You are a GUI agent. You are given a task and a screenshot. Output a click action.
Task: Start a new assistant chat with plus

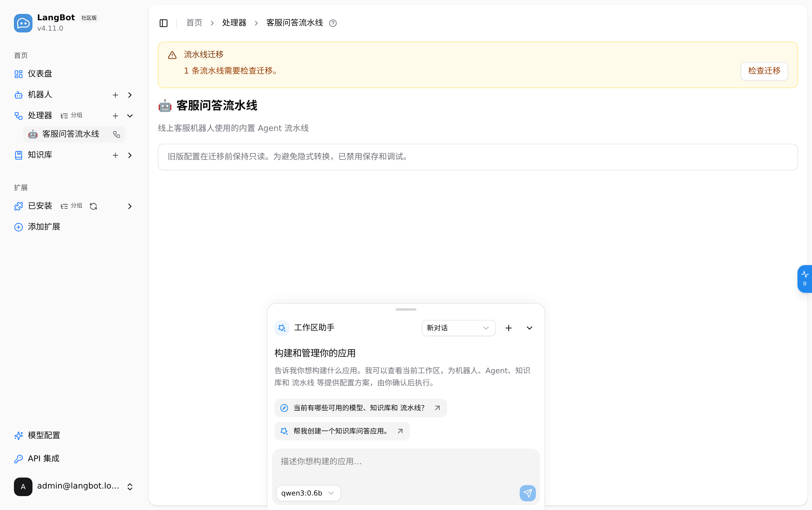(x=508, y=328)
